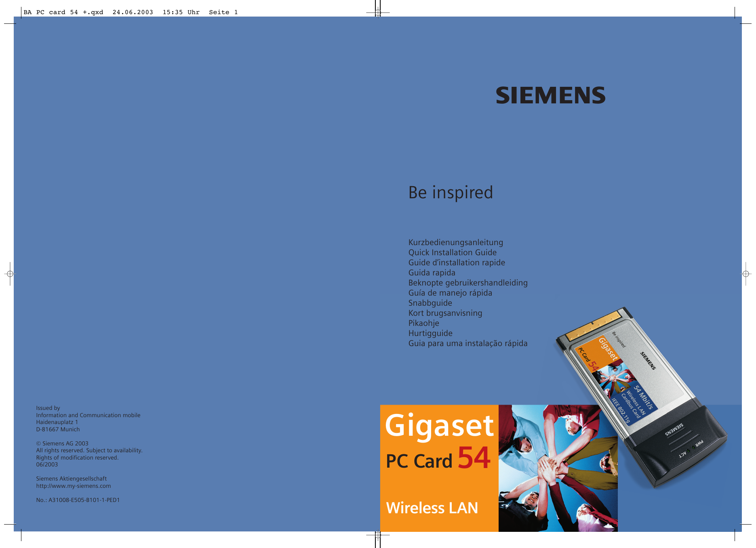Click the left edge registration crosshair mark
This screenshot has width=756, height=548.
click(x=10, y=274)
